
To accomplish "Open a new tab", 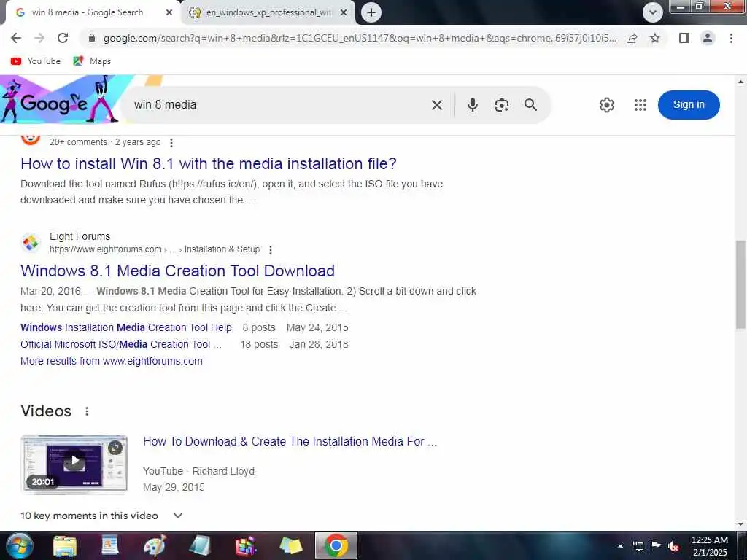I will (x=371, y=12).
